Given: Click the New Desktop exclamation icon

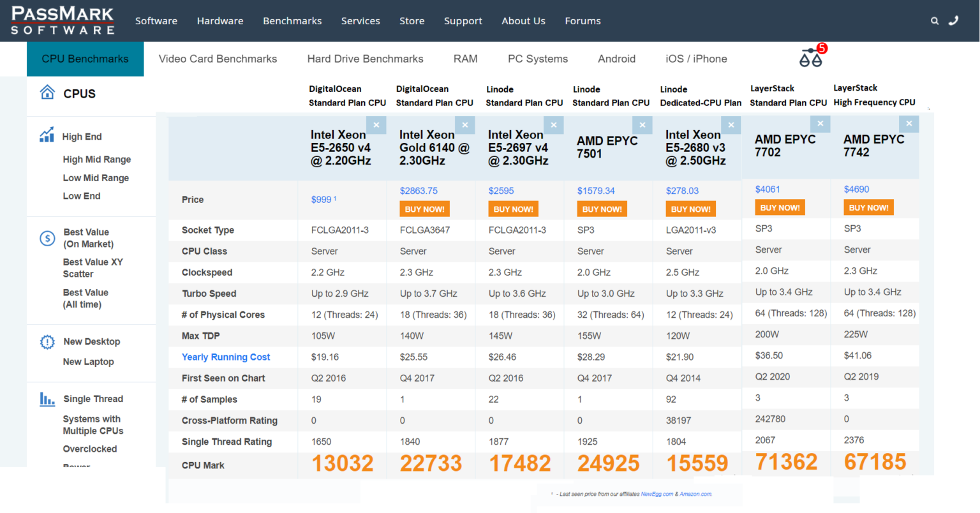Looking at the screenshot, I should point(47,342).
